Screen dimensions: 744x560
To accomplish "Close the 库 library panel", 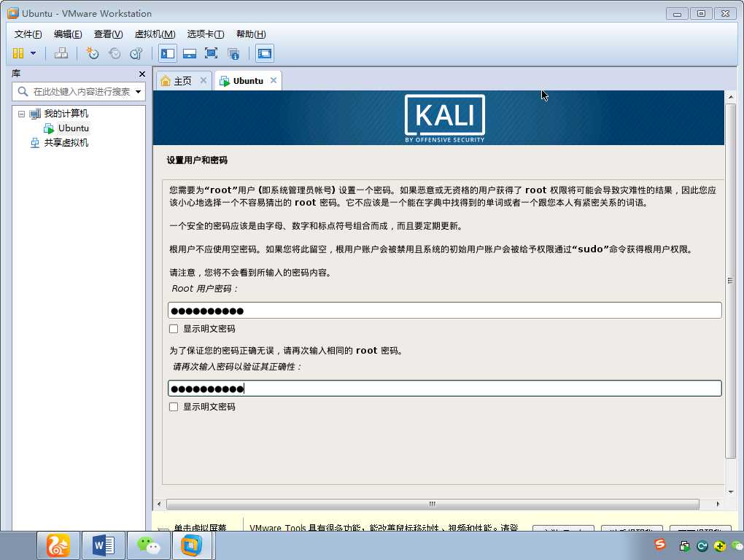I will point(142,74).
